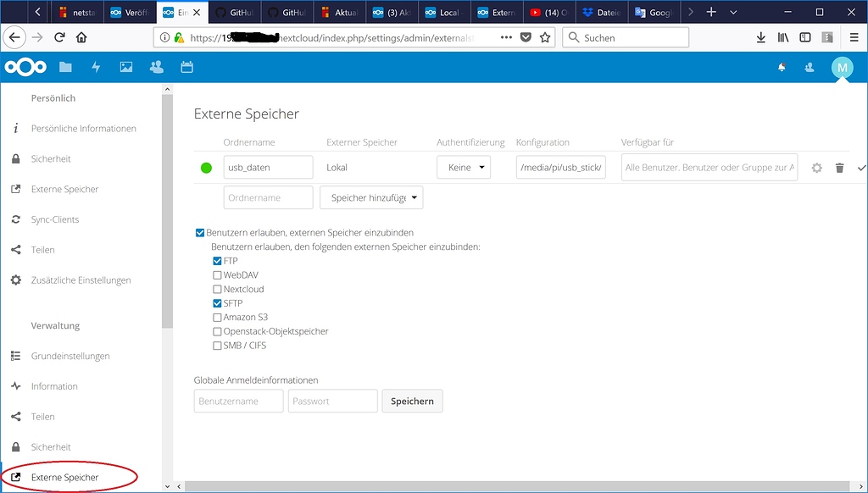Open the contacts menu icon beside avatar

pyautogui.click(x=810, y=68)
